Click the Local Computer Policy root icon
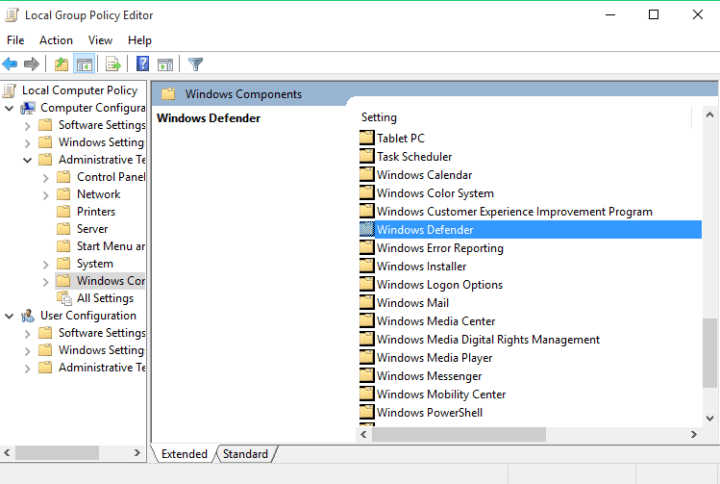The height and width of the screenshot is (484, 720). click(x=10, y=90)
